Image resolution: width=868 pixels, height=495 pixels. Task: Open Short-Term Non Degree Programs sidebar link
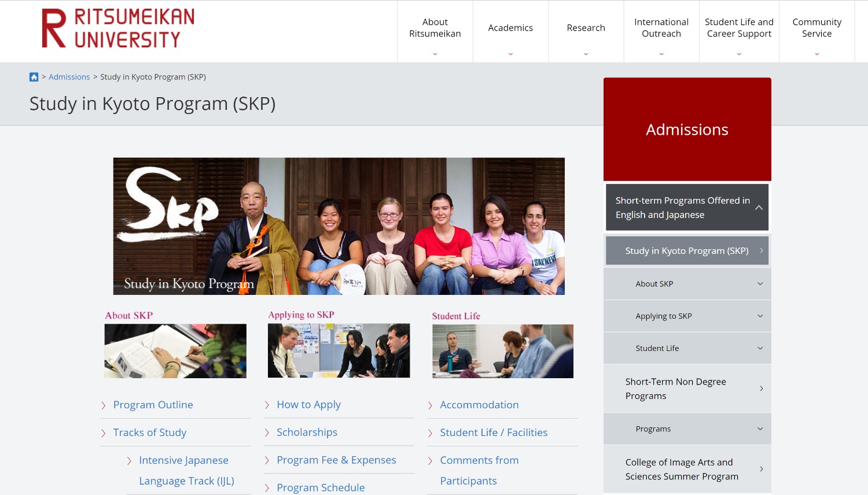(687, 389)
